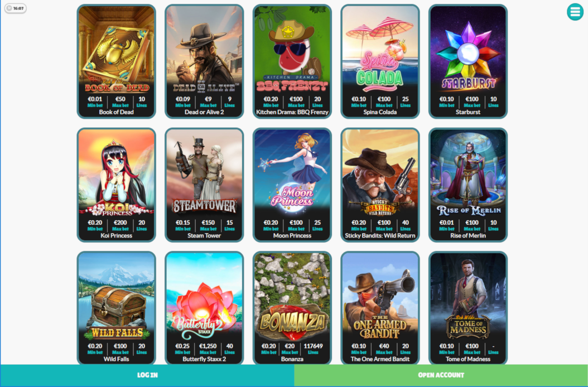
Task: Play the Spina Colada slot
Action: [380, 61]
